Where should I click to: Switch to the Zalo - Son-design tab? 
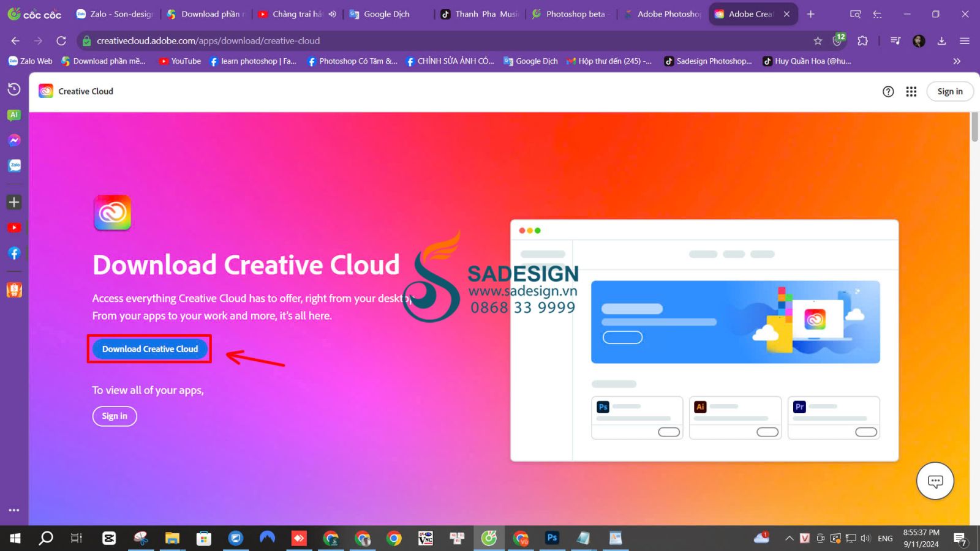coord(115,14)
